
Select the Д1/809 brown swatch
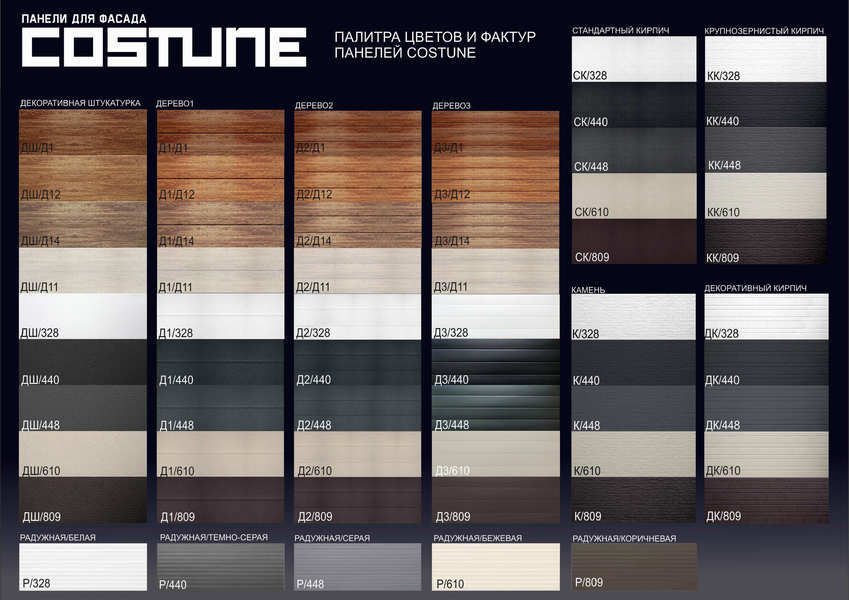220,500
